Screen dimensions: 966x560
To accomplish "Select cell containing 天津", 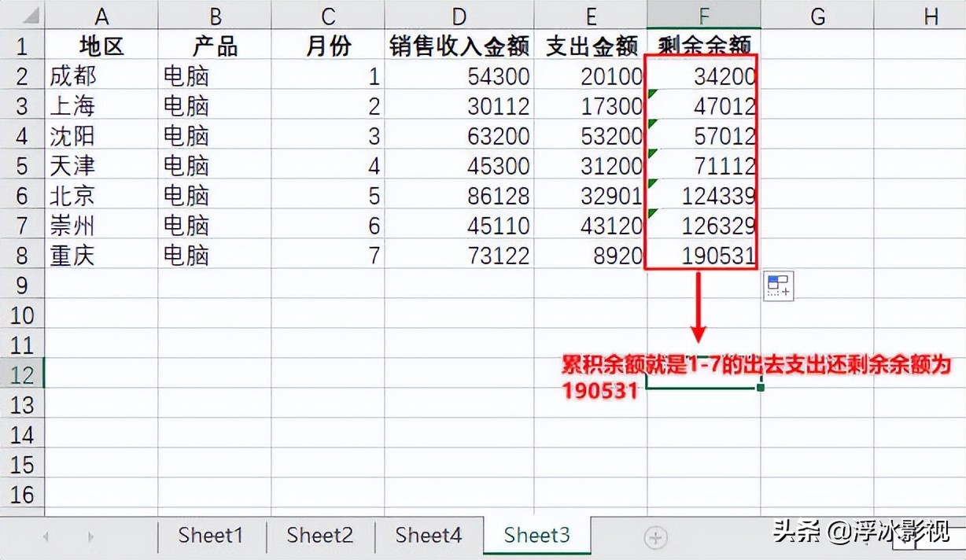I will point(101,166).
